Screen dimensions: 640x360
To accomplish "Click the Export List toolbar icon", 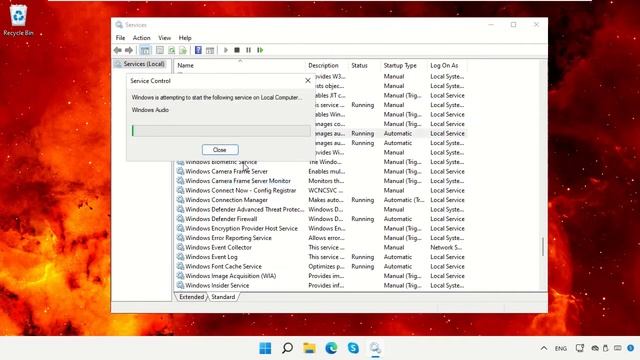I will click(183, 50).
